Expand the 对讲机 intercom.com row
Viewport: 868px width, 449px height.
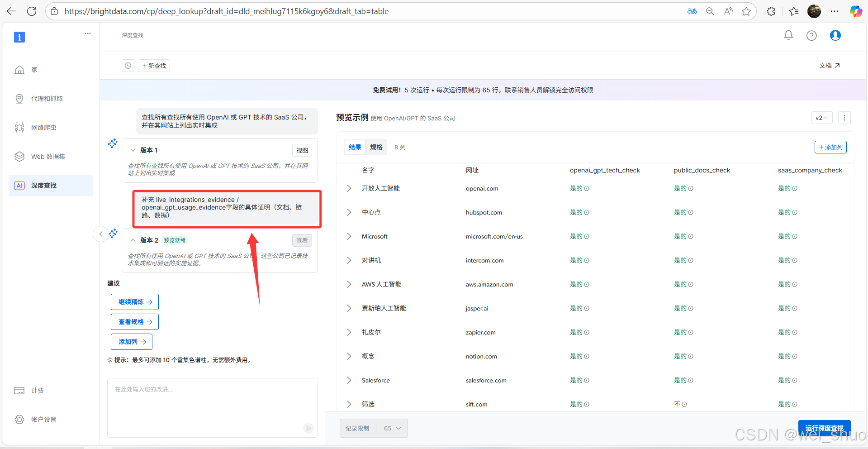coord(349,260)
